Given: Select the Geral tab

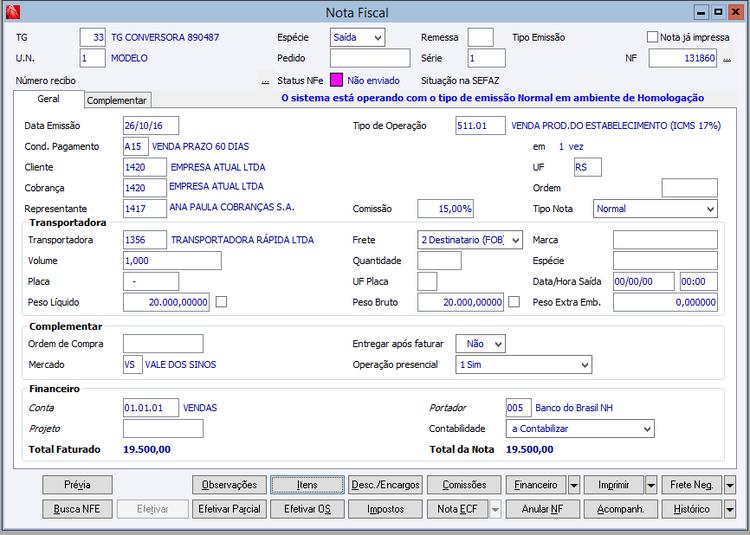Looking at the screenshot, I should [x=48, y=99].
